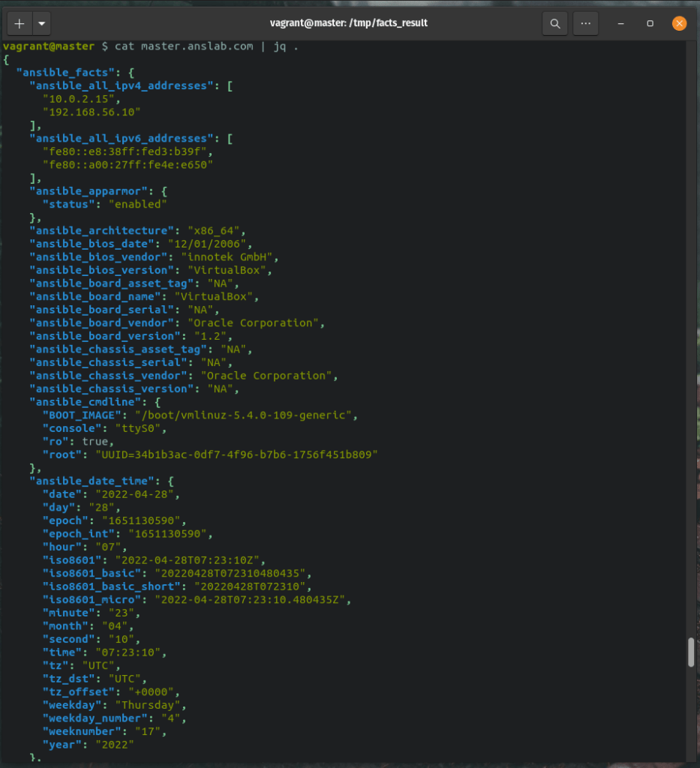Close the terminal with orange X button

point(679,23)
